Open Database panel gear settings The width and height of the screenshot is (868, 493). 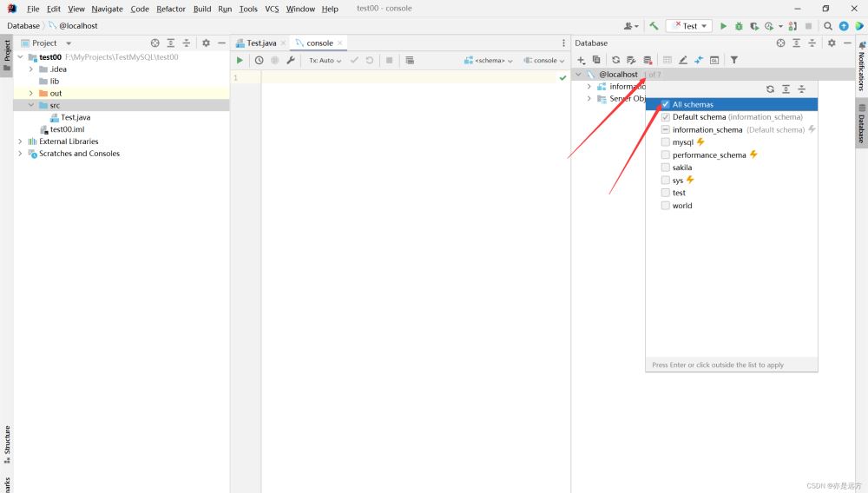pyautogui.click(x=832, y=43)
